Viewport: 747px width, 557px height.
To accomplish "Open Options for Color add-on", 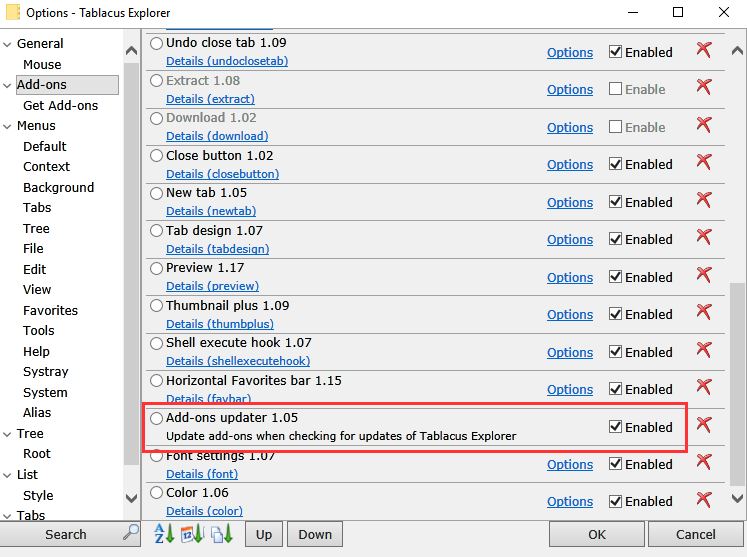I will (570, 501).
